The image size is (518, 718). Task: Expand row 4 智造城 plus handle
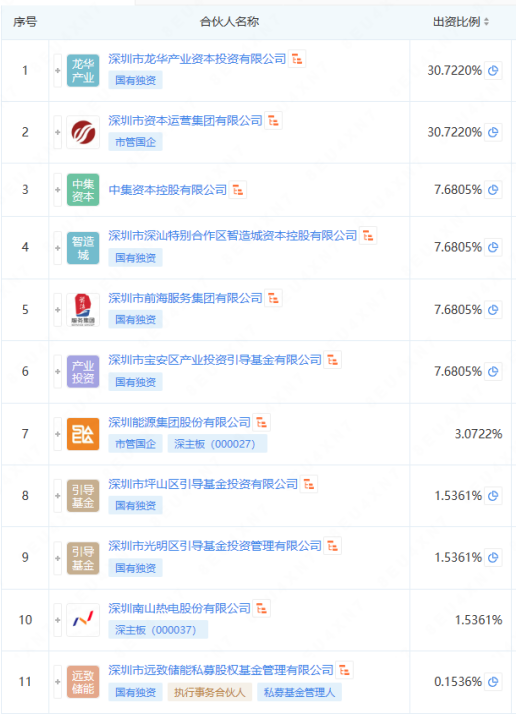[x=58, y=248]
